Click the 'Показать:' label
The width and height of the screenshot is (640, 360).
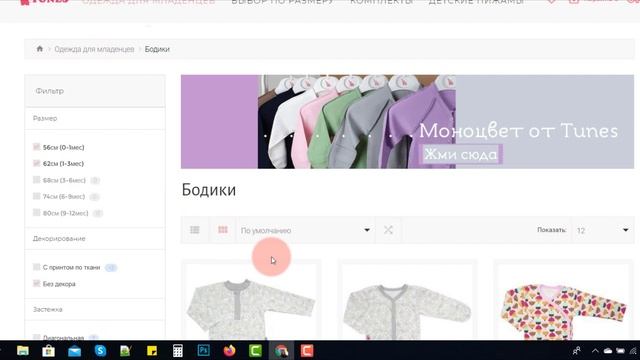coord(551,230)
